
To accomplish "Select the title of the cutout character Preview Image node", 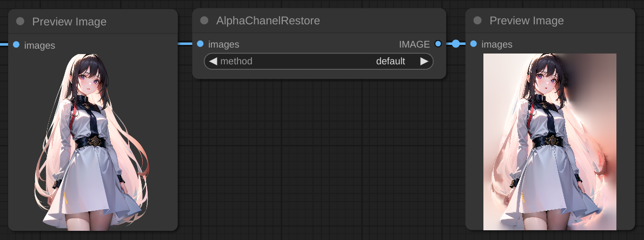I will [69, 22].
